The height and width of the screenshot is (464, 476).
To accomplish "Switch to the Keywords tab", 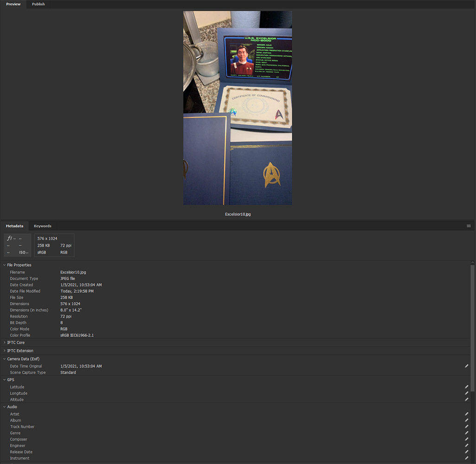I will click(43, 226).
